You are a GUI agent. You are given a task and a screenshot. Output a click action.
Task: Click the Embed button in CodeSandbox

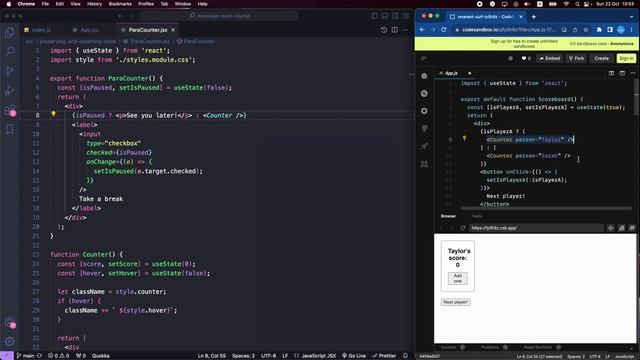coord(549,58)
